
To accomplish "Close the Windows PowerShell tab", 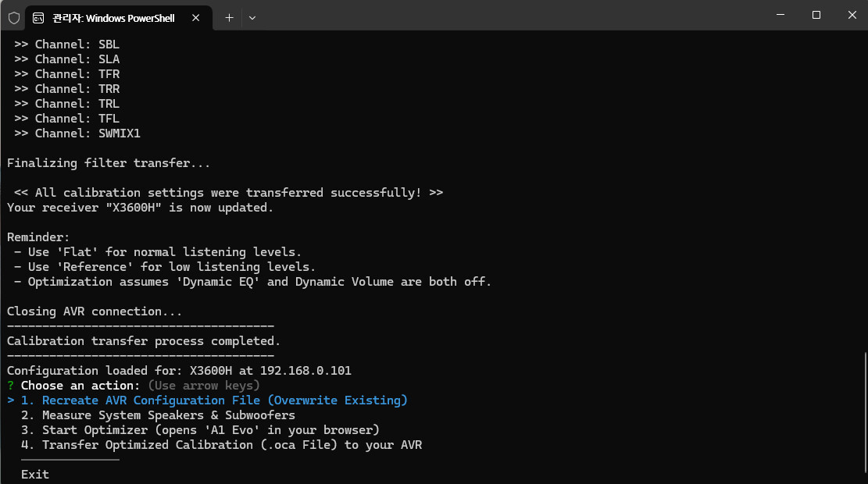I will (196, 18).
